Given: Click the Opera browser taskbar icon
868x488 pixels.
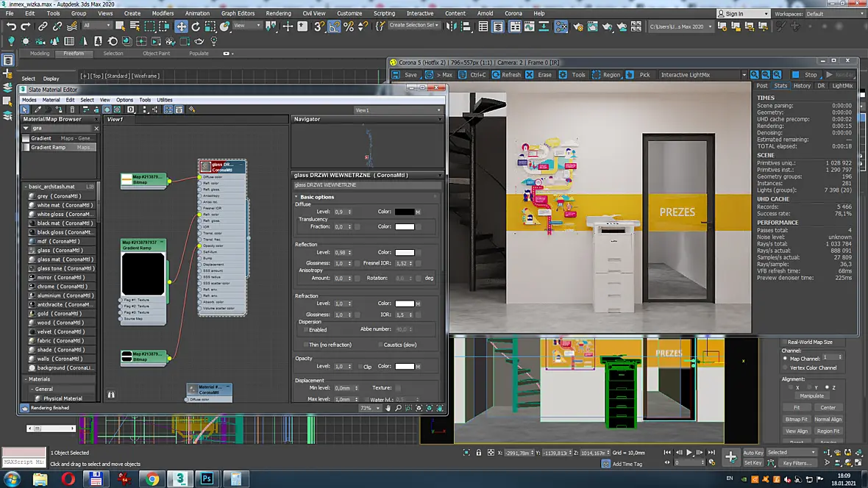Looking at the screenshot, I should tap(68, 478).
